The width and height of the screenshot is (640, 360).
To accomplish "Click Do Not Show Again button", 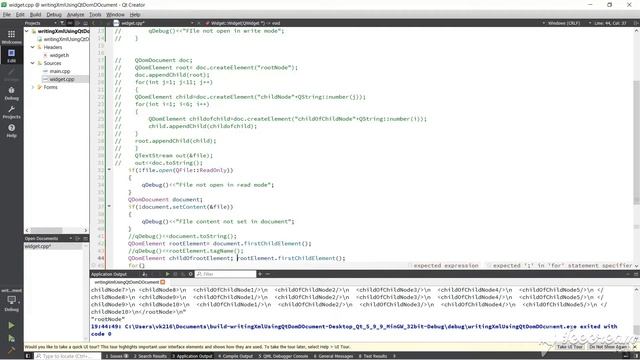I will [x=608, y=347].
